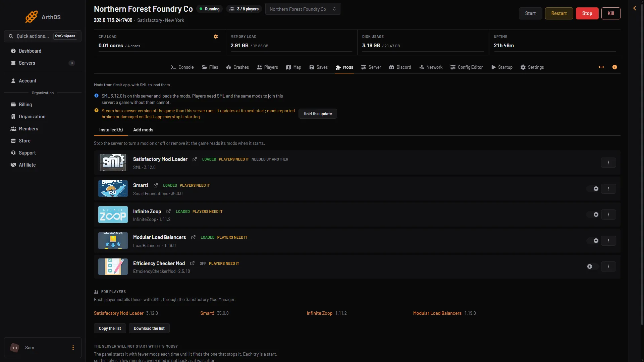Click Download the list button
Image resolution: width=644 pixels, height=362 pixels.
click(149, 328)
